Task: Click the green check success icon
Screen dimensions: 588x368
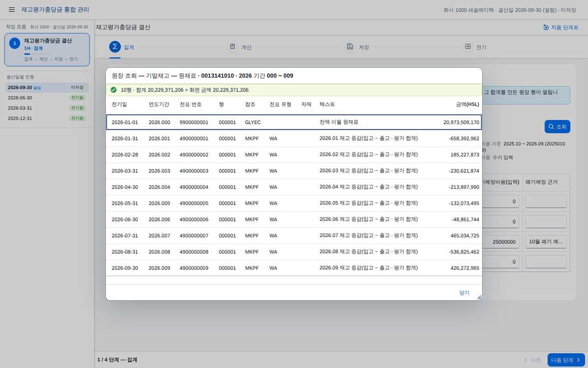Action: coord(114,90)
